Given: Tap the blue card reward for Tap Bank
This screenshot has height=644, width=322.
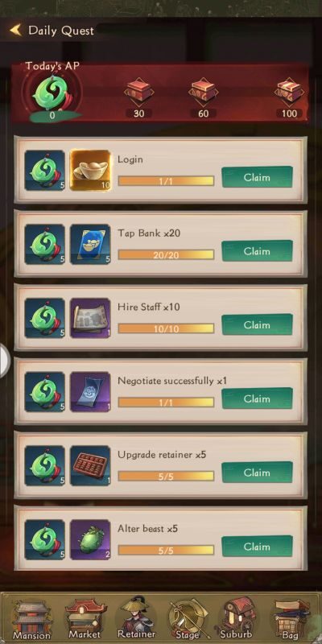Looking at the screenshot, I should coord(90,244).
